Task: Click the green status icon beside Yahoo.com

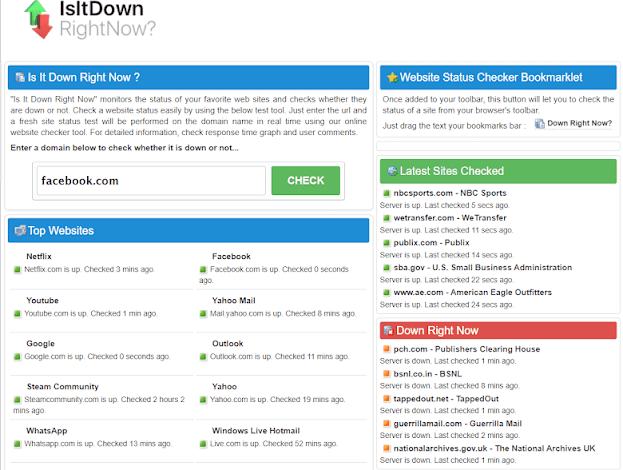Action: point(203,400)
